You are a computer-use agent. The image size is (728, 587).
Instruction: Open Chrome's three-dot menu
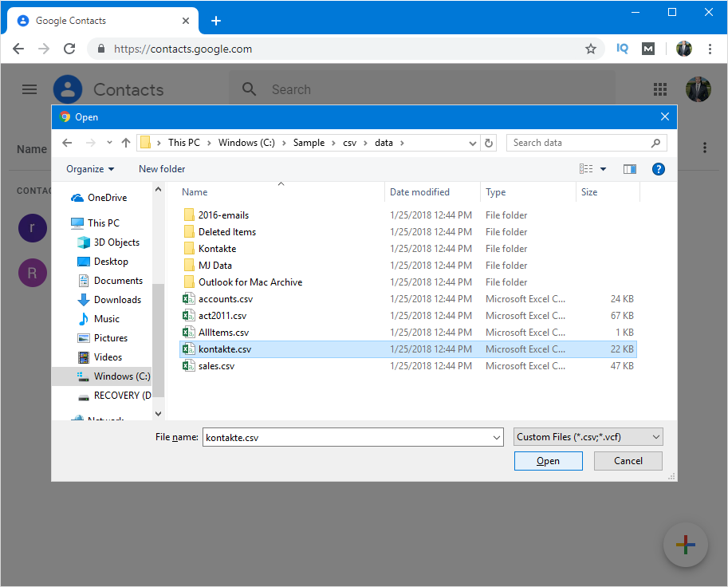[710, 49]
